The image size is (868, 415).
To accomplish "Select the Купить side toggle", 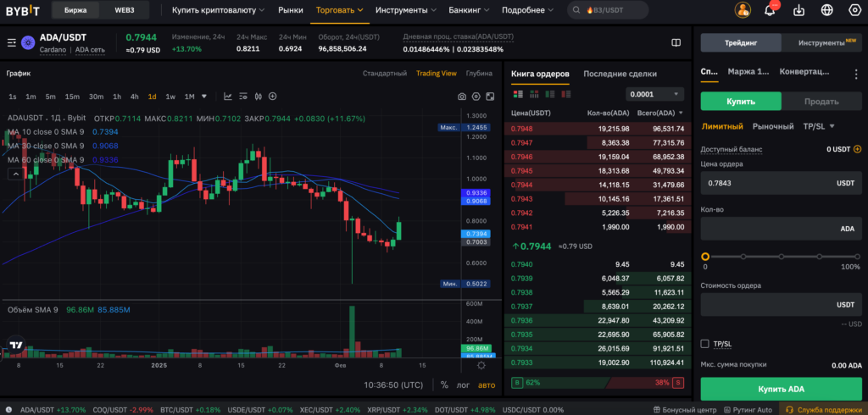I will pyautogui.click(x=741, y=102).
